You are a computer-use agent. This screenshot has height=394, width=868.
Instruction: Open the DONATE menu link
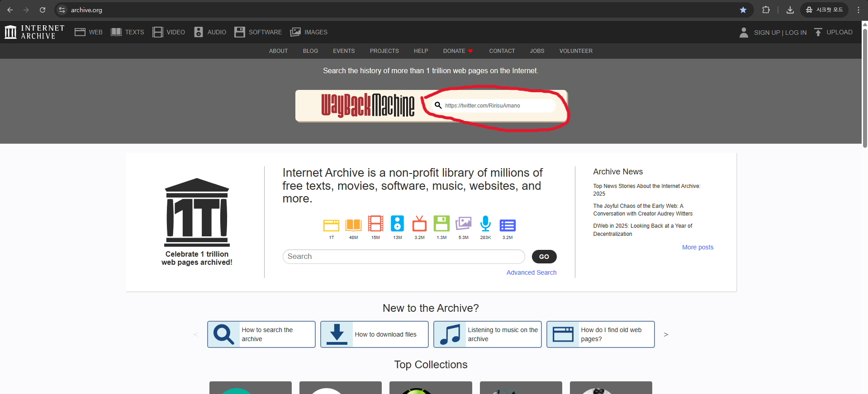[458, 51]
